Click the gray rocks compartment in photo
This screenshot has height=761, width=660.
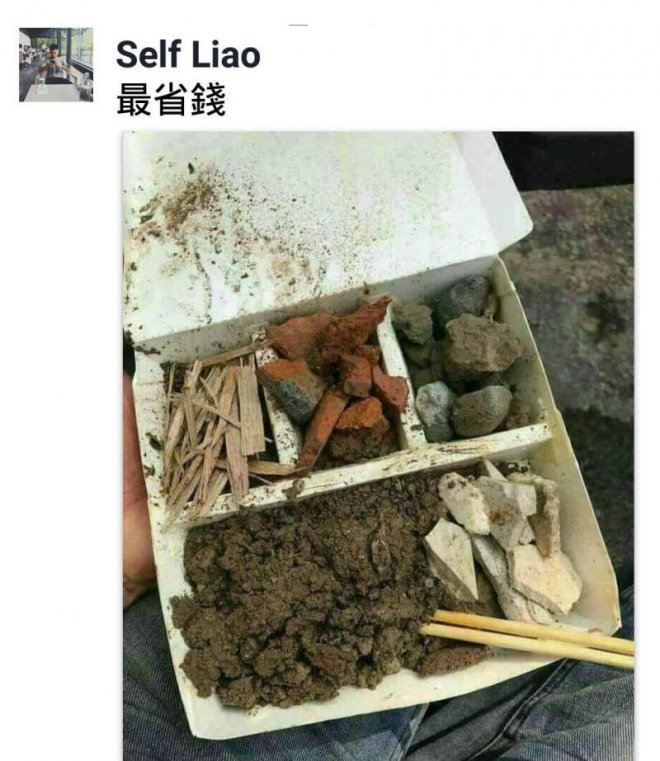[x=461, y=357]
